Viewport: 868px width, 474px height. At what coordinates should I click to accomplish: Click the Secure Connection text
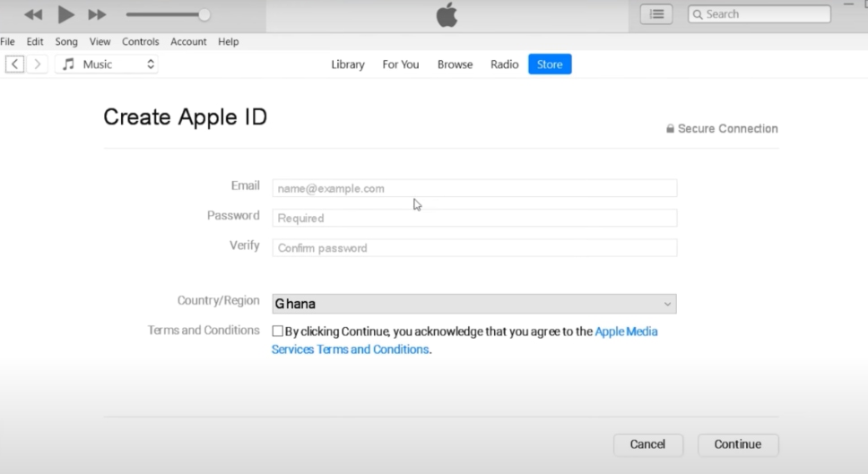pos(728,128)
